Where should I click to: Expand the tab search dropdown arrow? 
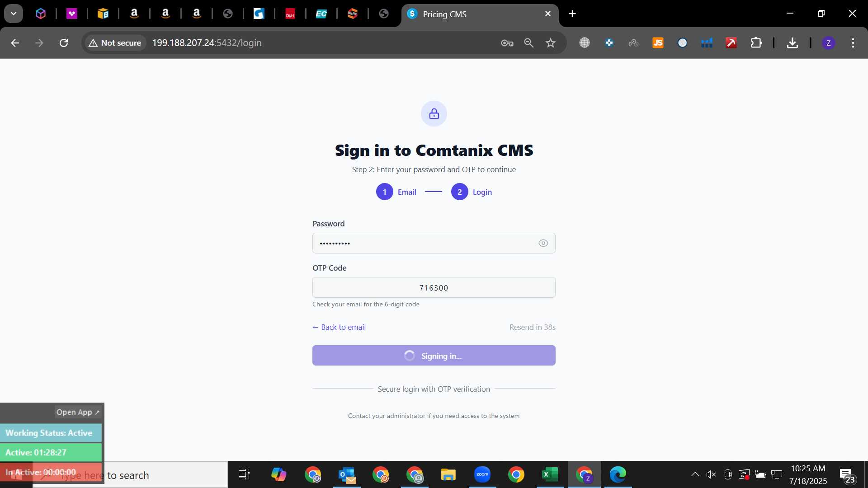click(14, 14)
